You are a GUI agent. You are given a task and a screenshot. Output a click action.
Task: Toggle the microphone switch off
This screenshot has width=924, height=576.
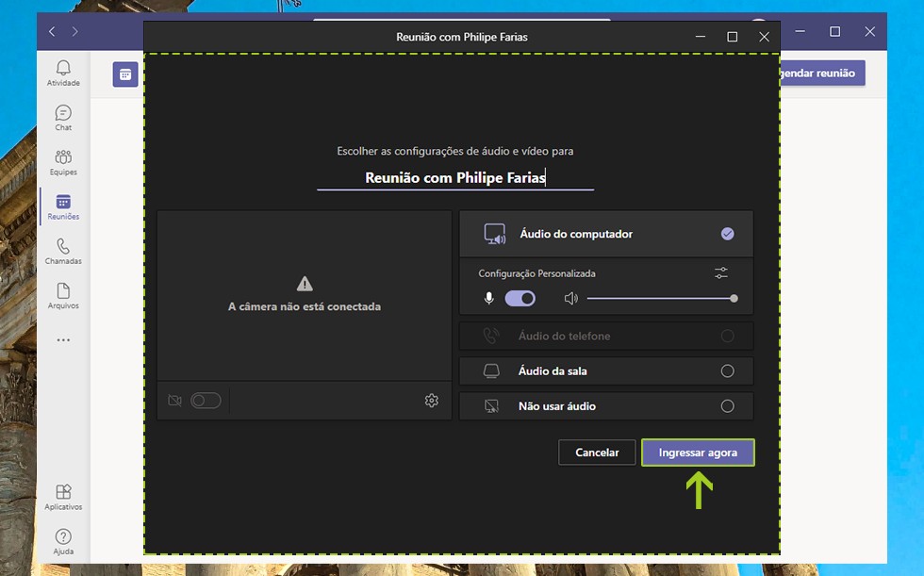(520, 299)
